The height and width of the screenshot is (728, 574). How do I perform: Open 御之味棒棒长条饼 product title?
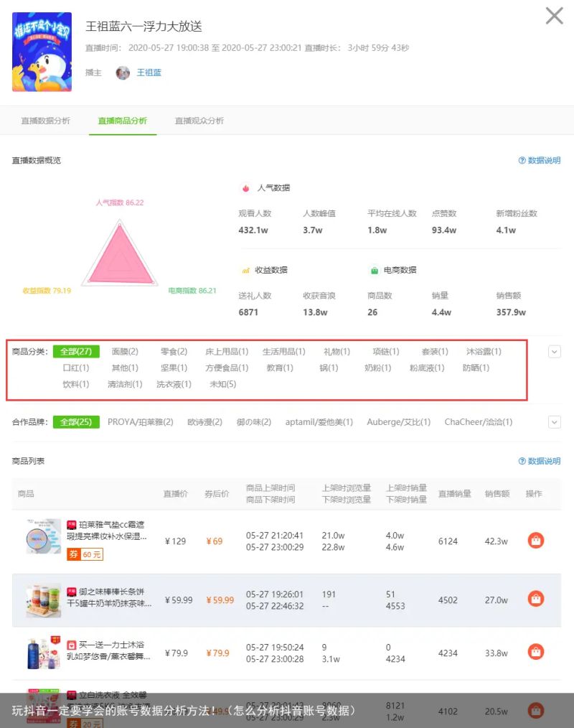coord(110,597)
